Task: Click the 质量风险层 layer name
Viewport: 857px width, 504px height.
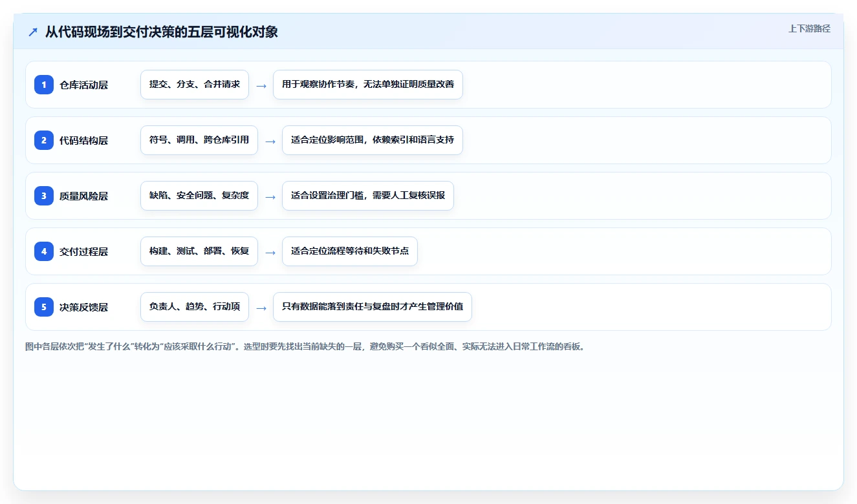Action: pyautogui.click(x=83, y=196)
